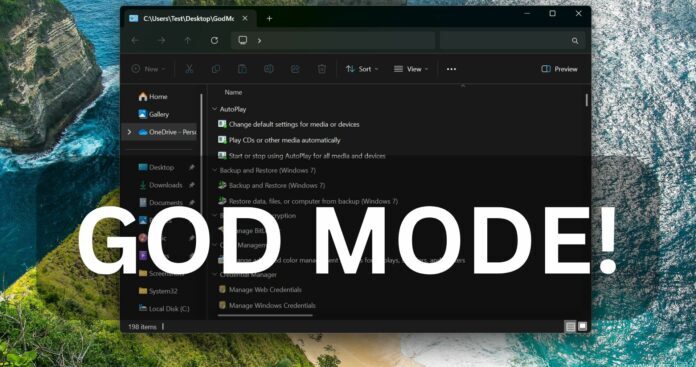The height and width of the screenshot is (367, 696).
Task: Click the Refresh icon in the navigation bar
Action: 214,41
